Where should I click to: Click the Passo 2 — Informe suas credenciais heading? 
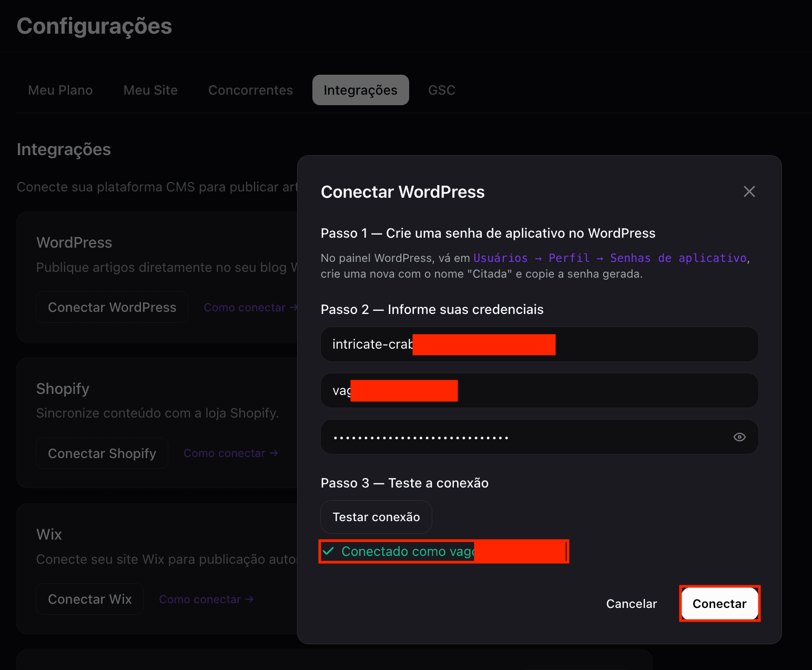point(432,309)
